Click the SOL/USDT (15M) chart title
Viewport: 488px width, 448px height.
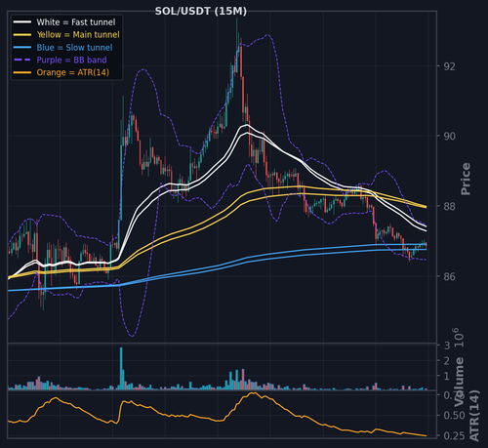point(201,12)
